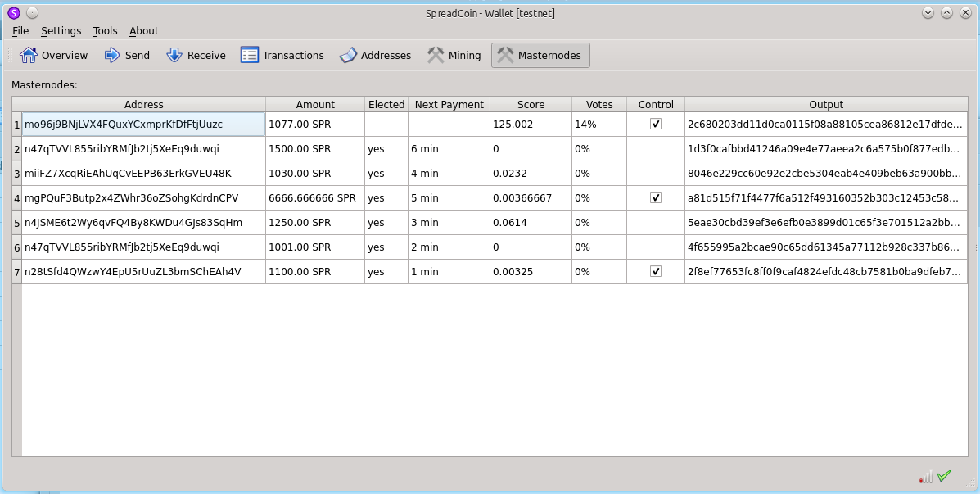Sort by the Amount column header

coord(315,104)
